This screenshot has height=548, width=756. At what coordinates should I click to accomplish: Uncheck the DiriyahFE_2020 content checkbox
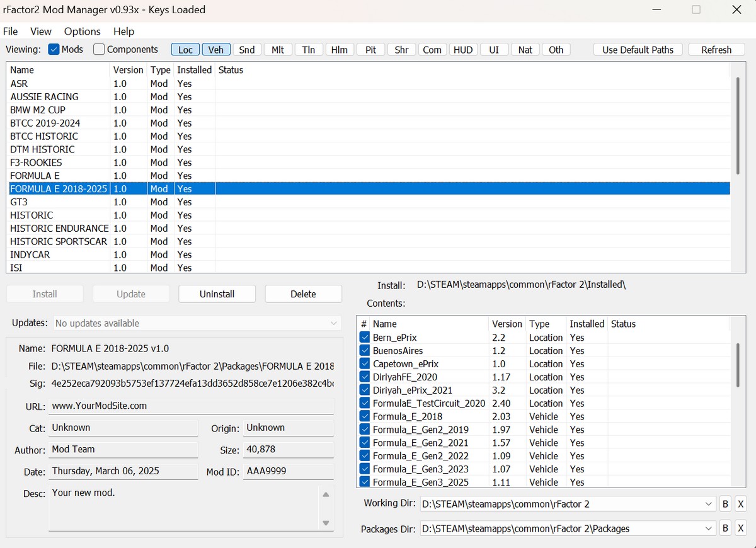coord(365,377)
